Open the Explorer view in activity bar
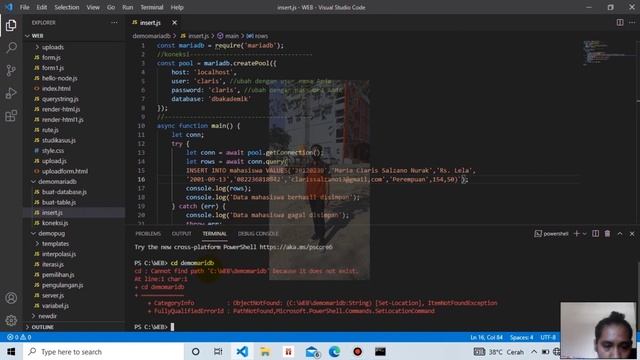 (11, 26)
